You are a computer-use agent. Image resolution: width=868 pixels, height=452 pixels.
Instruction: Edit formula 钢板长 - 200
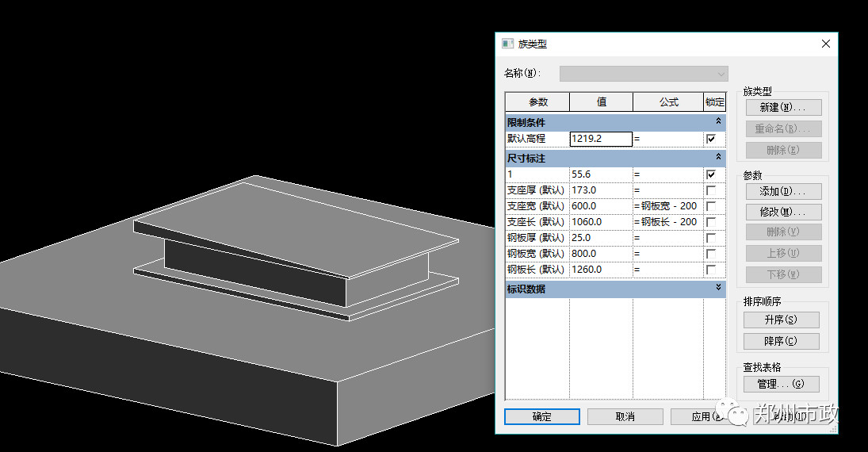(668, 222)
